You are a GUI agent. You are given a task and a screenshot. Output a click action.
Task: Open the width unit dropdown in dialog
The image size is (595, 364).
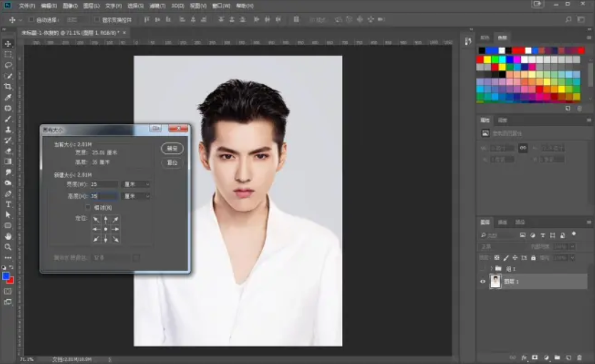pos(137,184)
